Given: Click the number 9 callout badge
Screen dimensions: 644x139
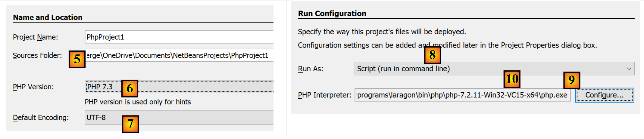Looking at the screenshot, I should (571, 80).
